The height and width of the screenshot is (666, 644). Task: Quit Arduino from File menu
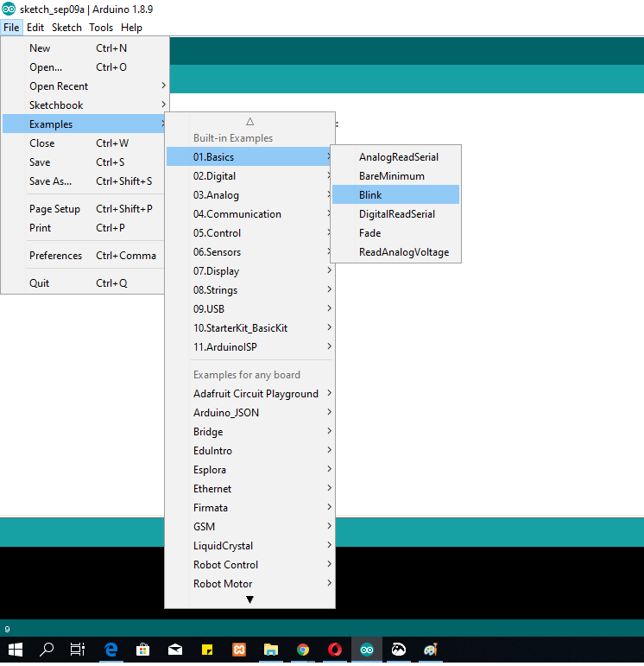point(83,282)
